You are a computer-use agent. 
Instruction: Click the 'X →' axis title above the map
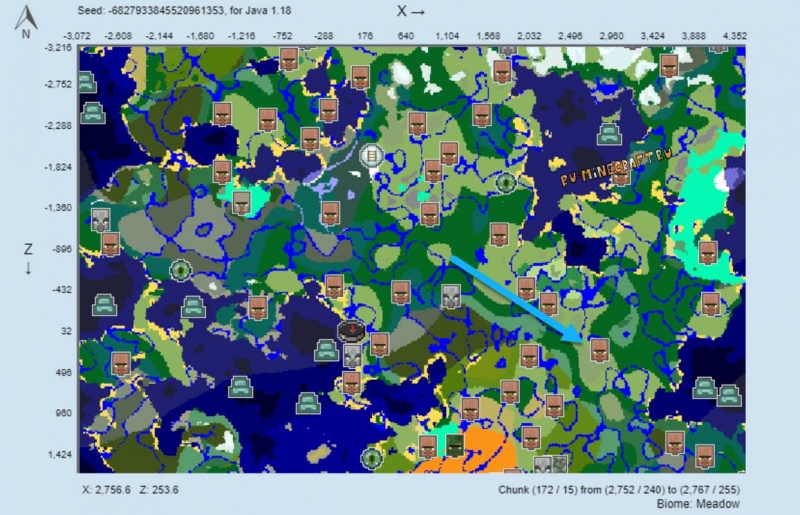point(411,11)
